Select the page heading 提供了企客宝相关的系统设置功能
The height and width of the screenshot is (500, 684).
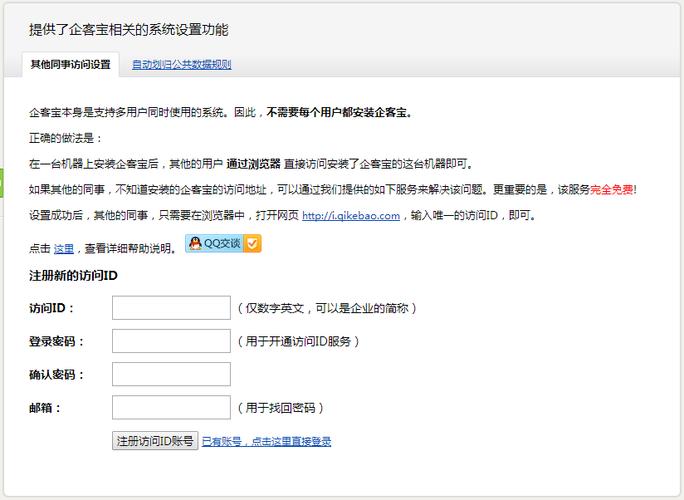pos(129,30)
